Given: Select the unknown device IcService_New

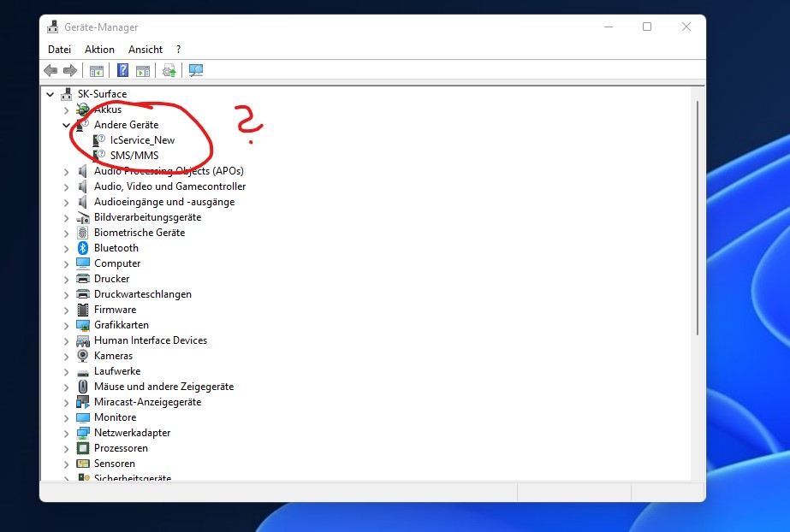Looking at the screenshot, I should pyautogui.click(x=142, y=139).
